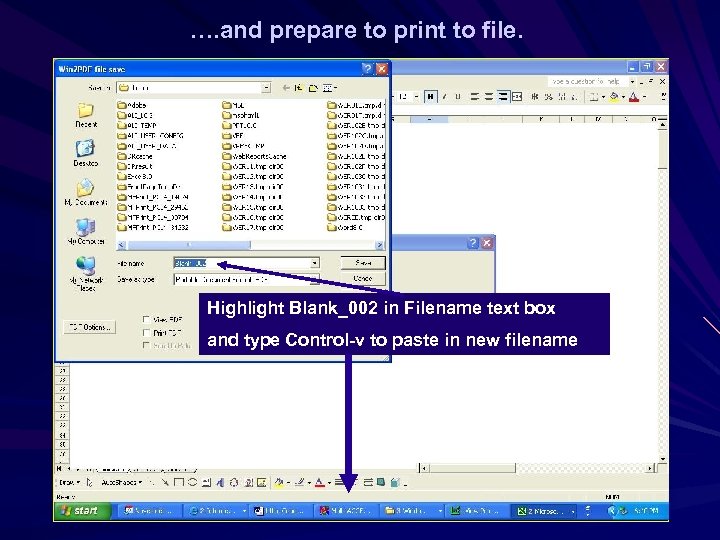Open the WebReportsCache folder

pos(254,156)
